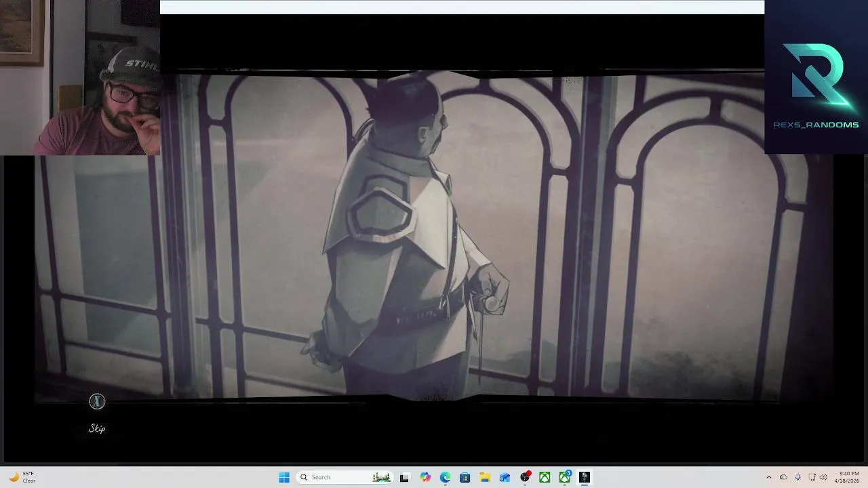868x488 pixels.
Task: Open the clock showing 9:40 PM
Action: tap(848, 477)
